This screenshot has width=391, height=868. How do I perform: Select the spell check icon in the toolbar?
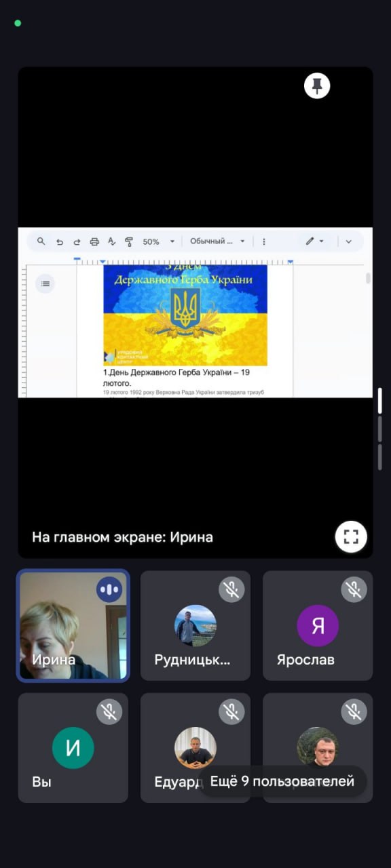point(112,241)
